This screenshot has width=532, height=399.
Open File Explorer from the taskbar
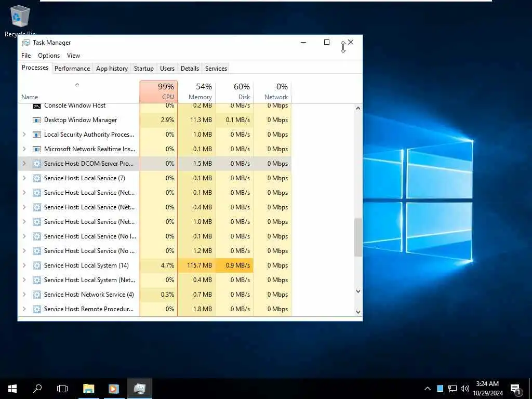(x=88, y=389)
